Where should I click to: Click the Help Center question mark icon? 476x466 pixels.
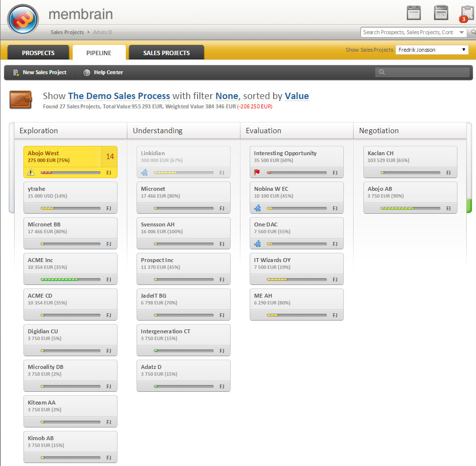click(x=87, y=73)
